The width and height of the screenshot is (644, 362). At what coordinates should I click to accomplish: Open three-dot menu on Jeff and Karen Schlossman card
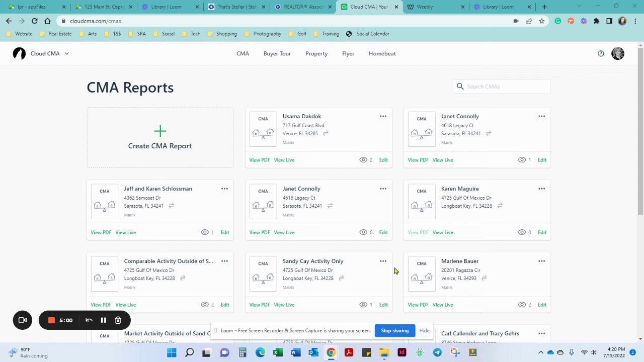(x=224, y=189)
